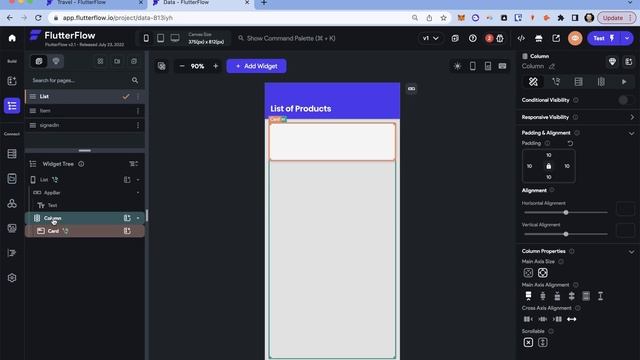Image resolution: width=640 pixels, height=360 pixels.
Task: Expand Test button dropdown arrow
Action: coord(627,38)
